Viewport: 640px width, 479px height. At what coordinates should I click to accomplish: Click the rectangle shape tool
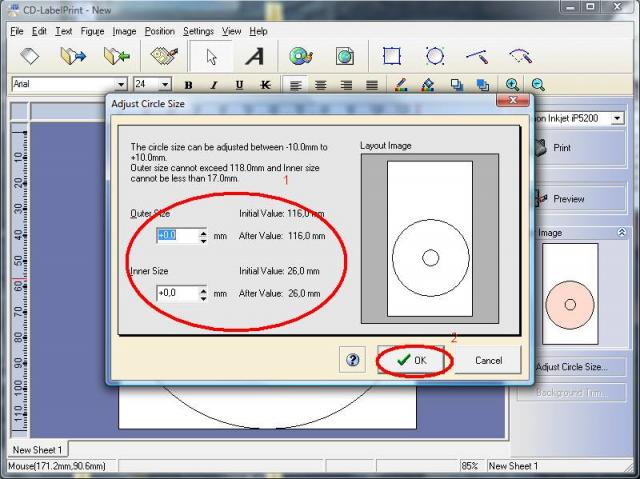(392, 56)
